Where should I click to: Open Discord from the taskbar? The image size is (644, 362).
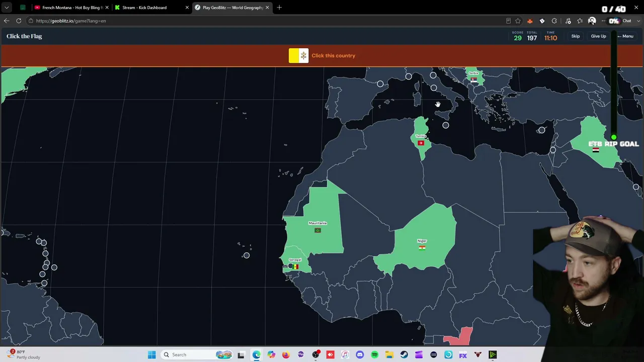[360, 355]
